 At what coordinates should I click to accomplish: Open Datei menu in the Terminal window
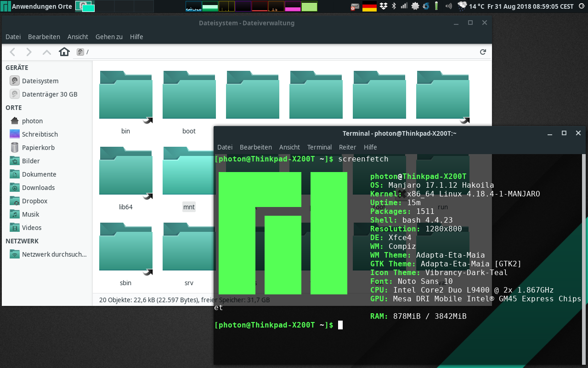(x=225, y=147)
